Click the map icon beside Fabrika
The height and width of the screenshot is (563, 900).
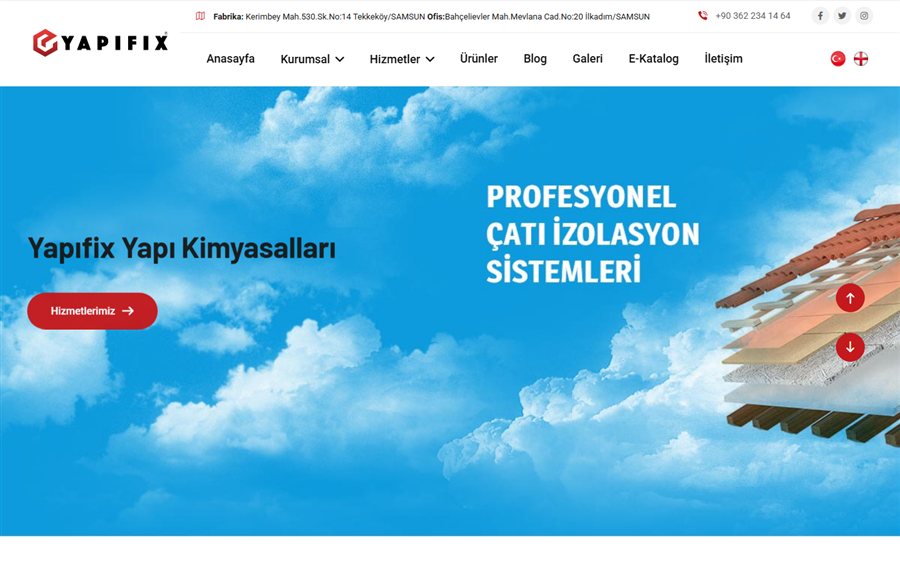tap(200, 16)
